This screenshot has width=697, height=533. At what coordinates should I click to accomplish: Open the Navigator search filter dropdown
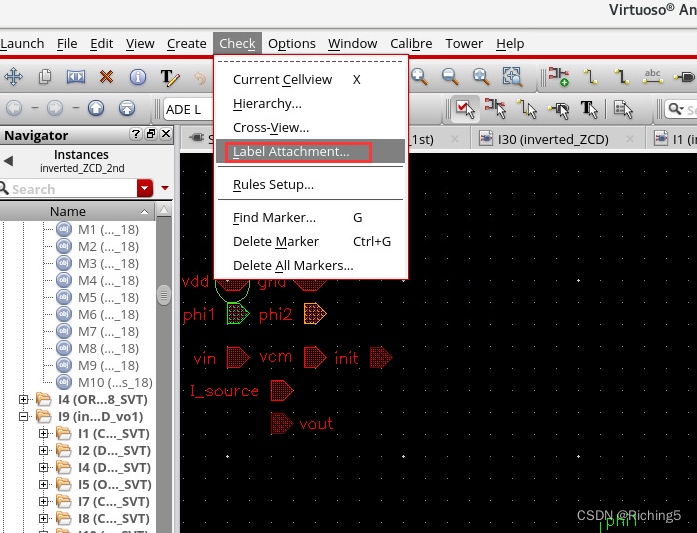tap(146, 188)
